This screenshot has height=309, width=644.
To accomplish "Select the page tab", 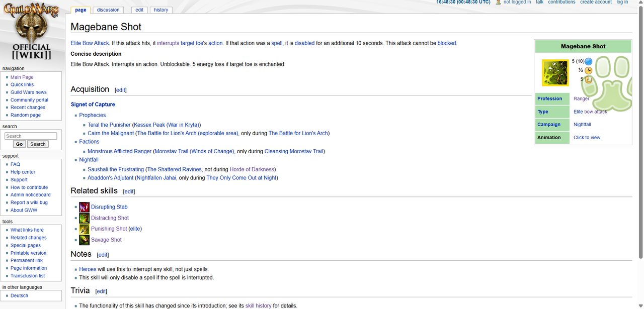I will tap(80, 10).
